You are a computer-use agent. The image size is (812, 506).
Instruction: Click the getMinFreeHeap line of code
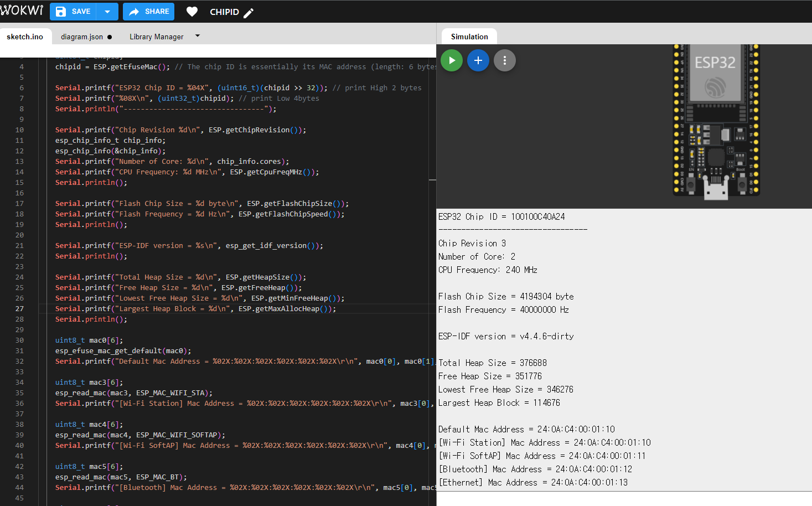200,298
